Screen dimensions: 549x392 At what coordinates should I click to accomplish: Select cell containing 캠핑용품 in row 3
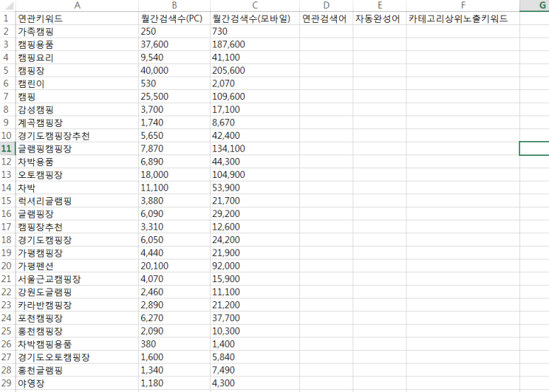(77, 44)
